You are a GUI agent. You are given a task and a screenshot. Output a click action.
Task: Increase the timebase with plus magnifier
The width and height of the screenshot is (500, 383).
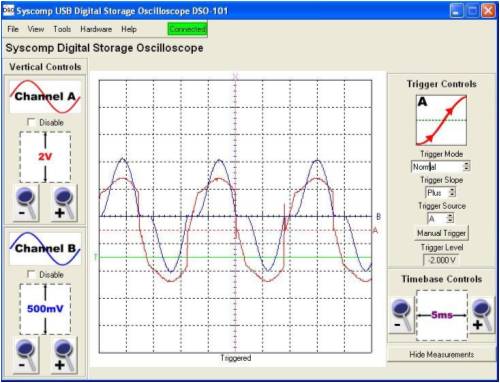(482, 315)
